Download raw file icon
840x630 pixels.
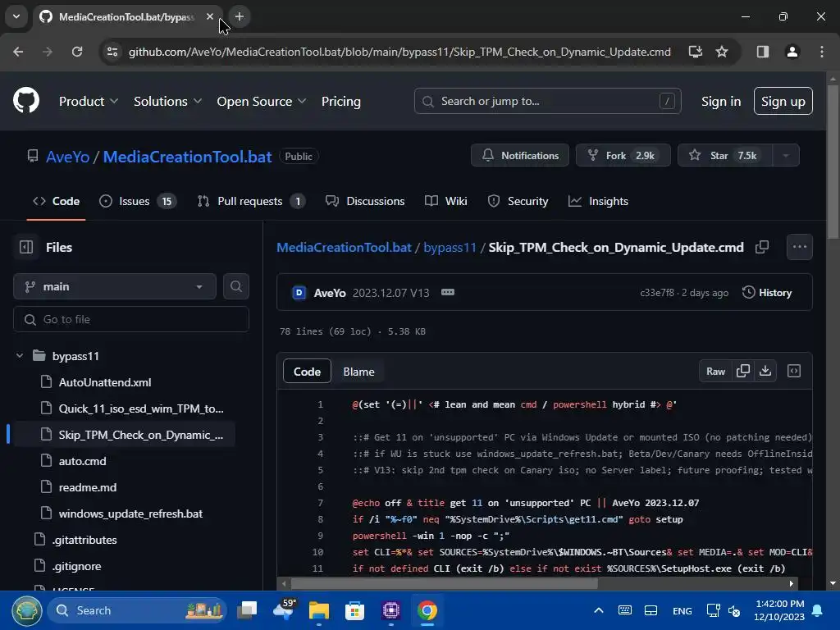765,371
